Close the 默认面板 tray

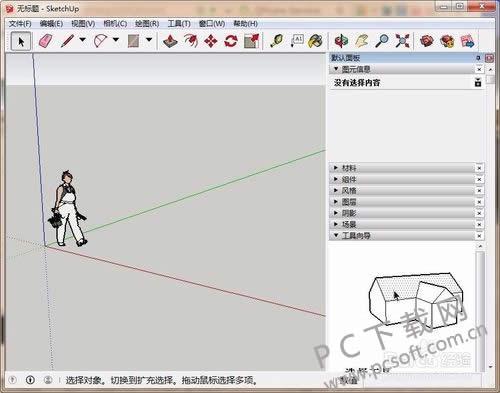coord(489,58)
